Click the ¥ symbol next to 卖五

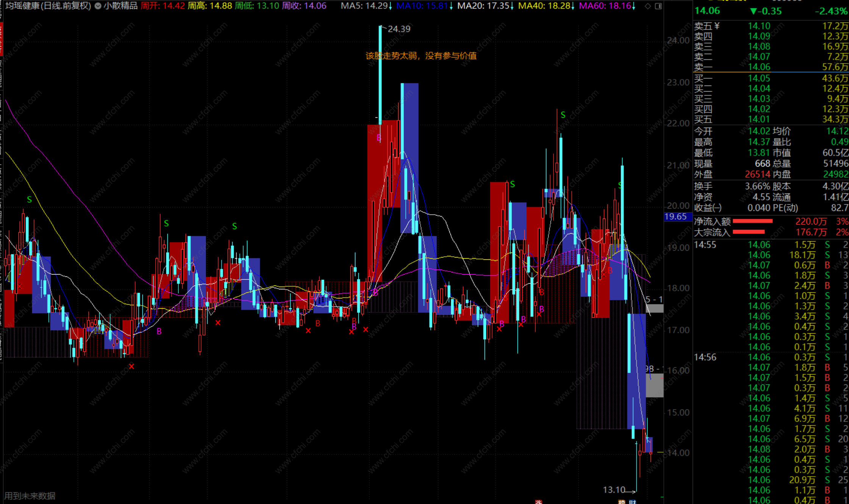pos(716,26)
